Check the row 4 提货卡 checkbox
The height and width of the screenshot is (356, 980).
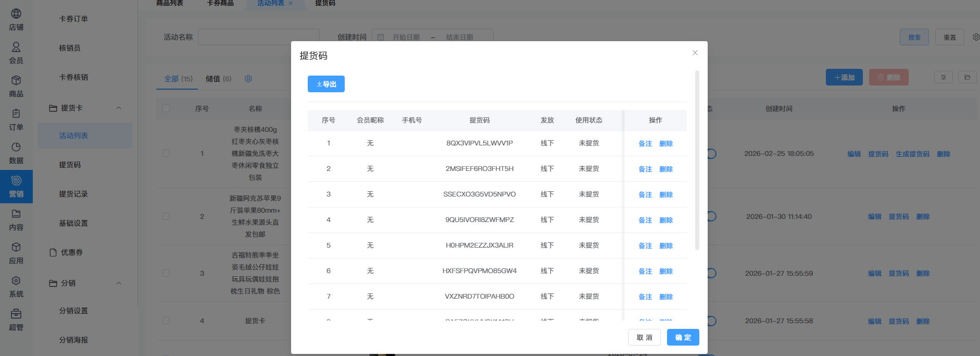click(x=166, y=321)
